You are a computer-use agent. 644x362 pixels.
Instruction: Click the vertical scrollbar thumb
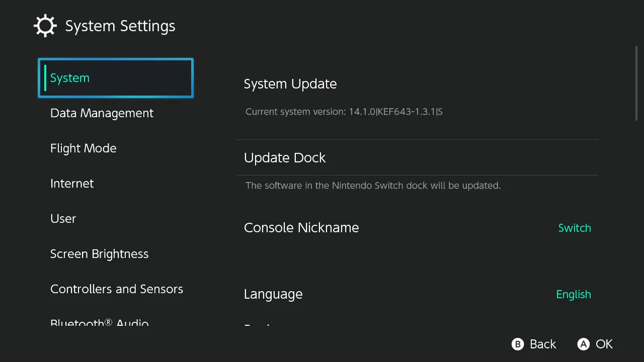[636, 83]
